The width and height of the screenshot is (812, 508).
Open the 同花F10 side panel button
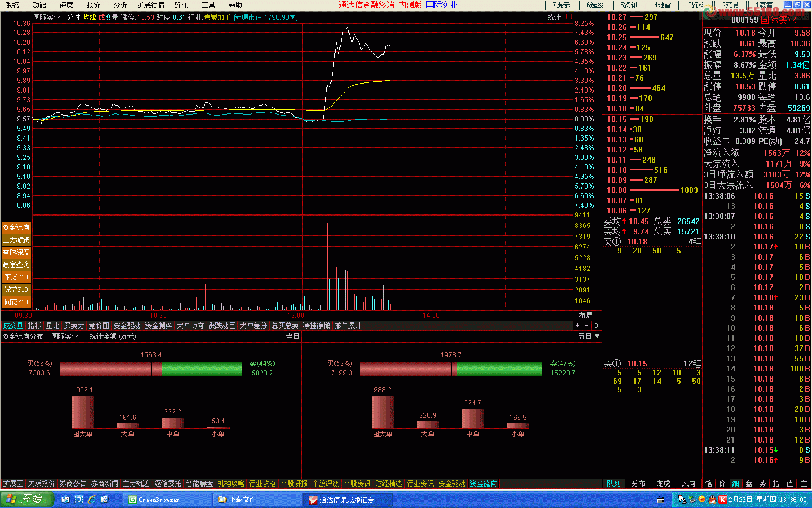pyautogui.click(x=16, y=302)
